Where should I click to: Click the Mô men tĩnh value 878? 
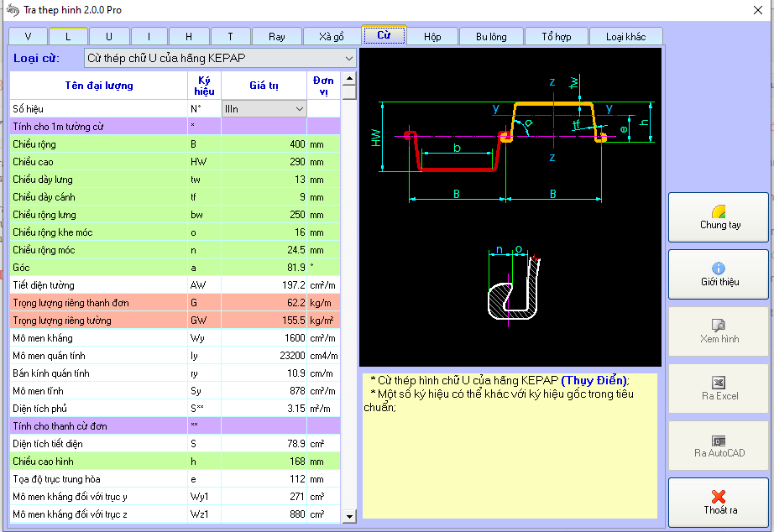[x=264, y=391]
